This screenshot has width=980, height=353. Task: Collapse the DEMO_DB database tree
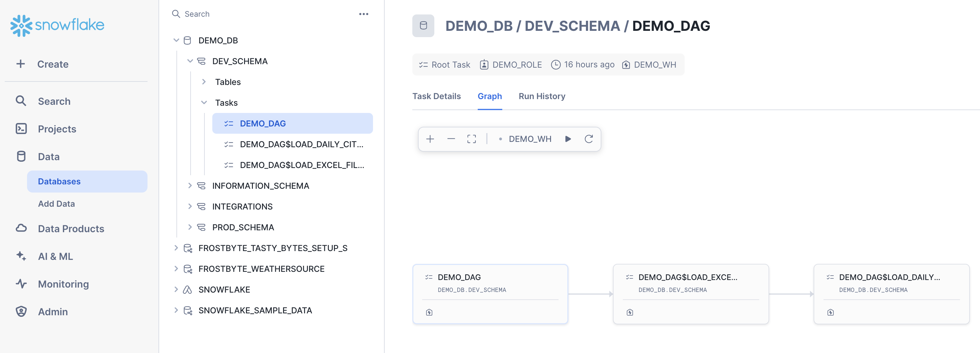[x=176, y=40]
